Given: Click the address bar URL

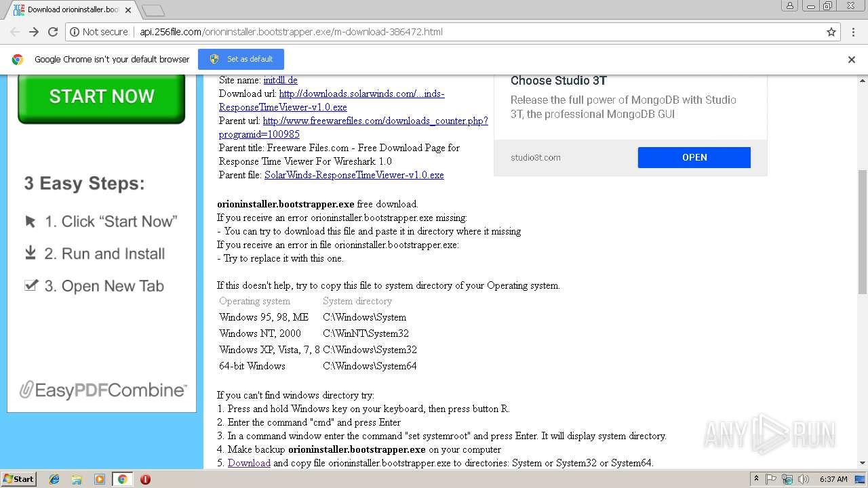Looking at the screenshot, I should [292, 32].
